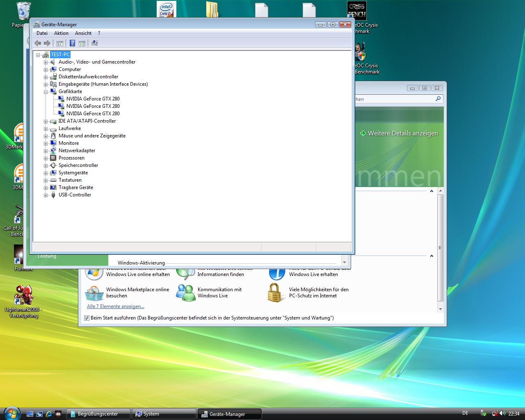The width and height of the screenshot is (525, 420).
Task: Expand the Computer tree node
Action: click(46, 70)
